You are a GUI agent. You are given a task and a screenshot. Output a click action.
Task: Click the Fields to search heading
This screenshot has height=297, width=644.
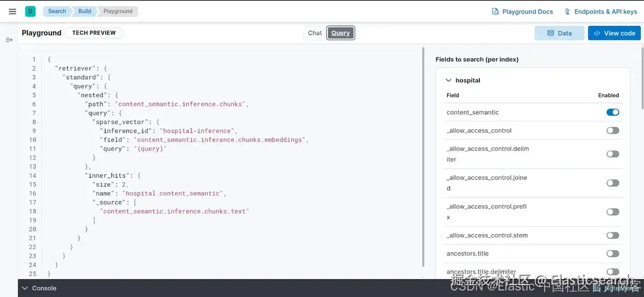point(477,60)
